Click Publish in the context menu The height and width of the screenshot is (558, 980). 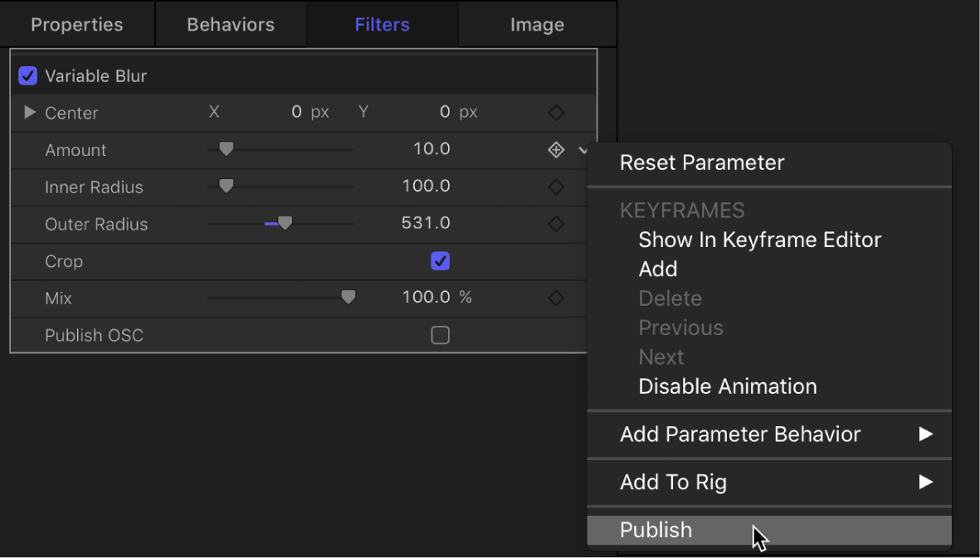[x=656, y=530]
